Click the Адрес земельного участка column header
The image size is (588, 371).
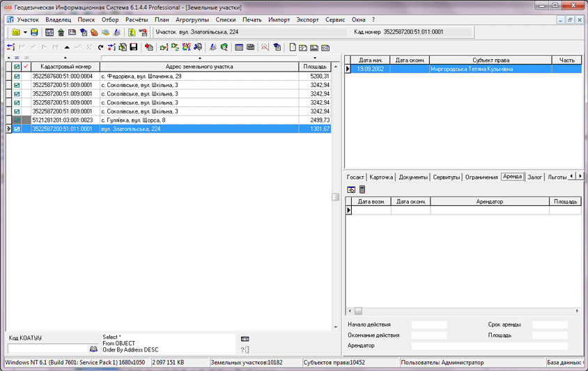(x=199, y=67)
